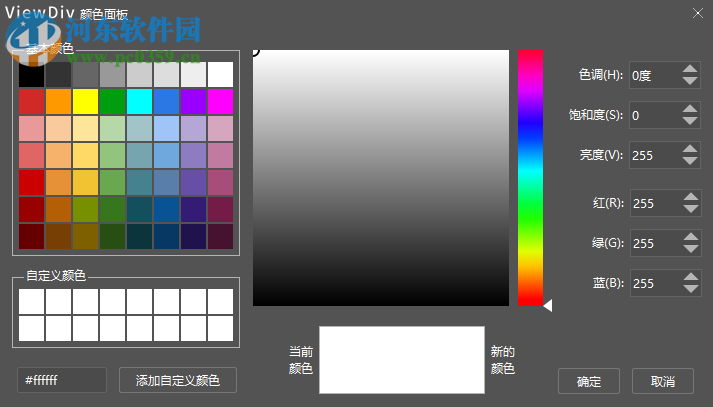Image resolution: width=713 pixels, height=407 pixels.
Task: Decrease the 红(R) red value
Action: click(x=691, y=209)
